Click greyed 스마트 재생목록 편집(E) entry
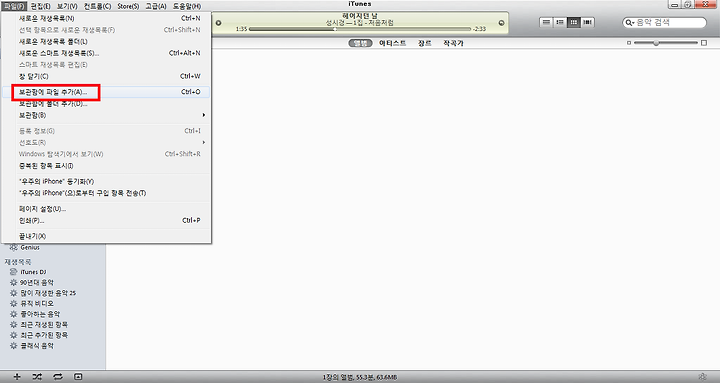The image size is (720, 383). tap(106, 65)
